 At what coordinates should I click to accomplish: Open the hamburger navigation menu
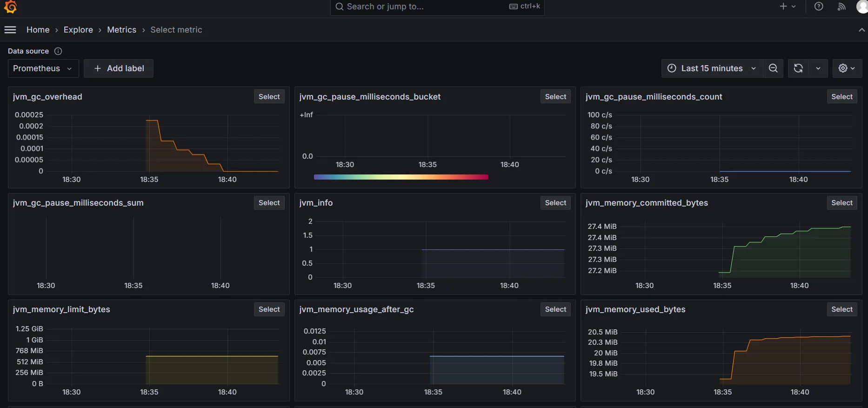[x=10, y=30]
